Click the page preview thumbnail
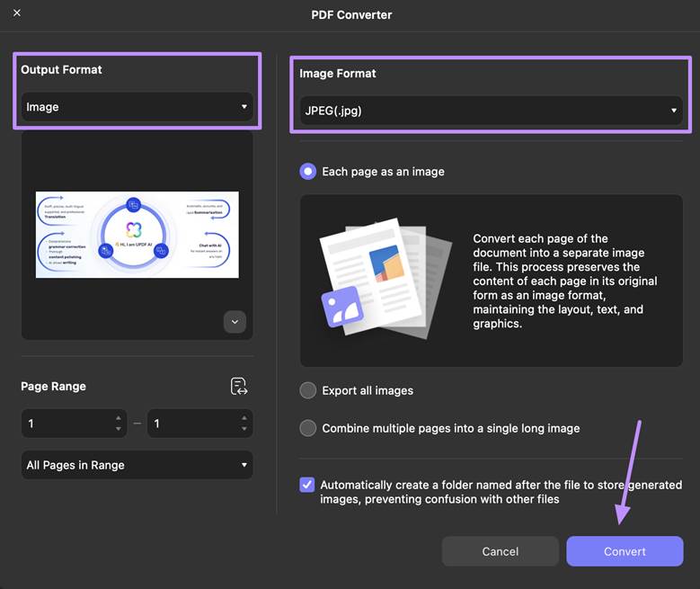Image resolution: width=700 pixels, height=589 pixels. point(137,235)
